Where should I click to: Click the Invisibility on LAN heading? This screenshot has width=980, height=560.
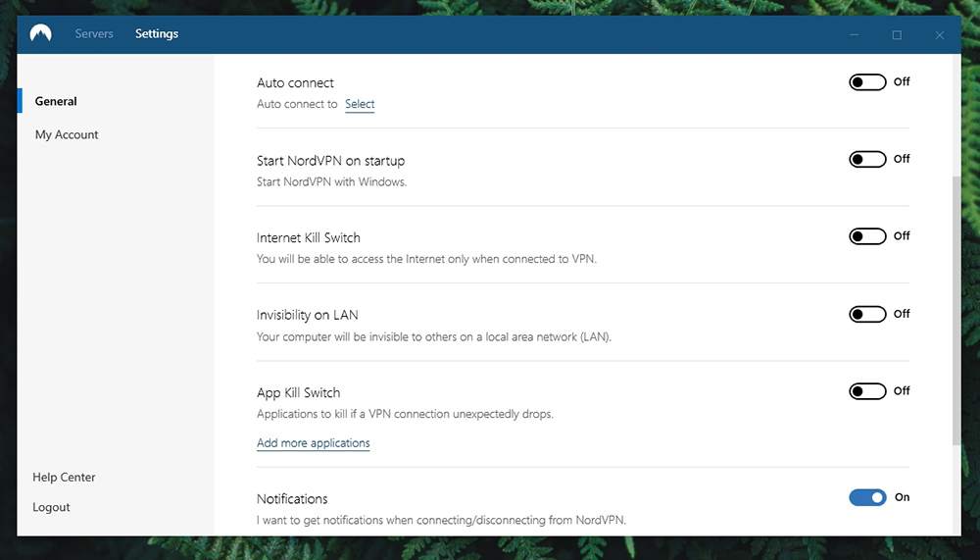307,315
